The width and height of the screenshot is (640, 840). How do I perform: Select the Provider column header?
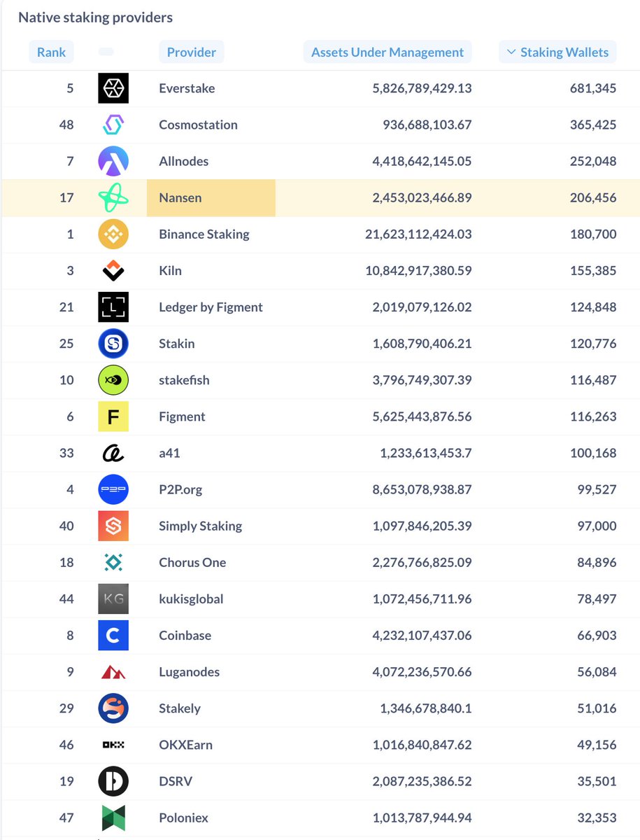[192, 52]
